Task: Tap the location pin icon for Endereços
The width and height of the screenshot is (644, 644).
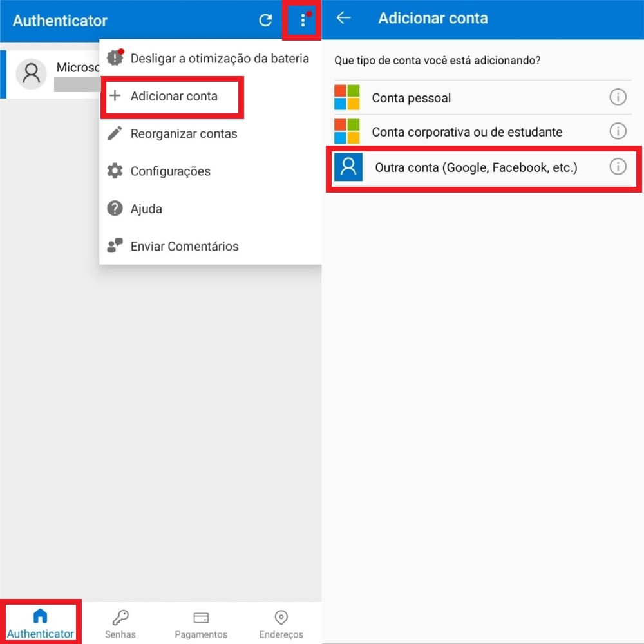Action: [x=281, y=617]
